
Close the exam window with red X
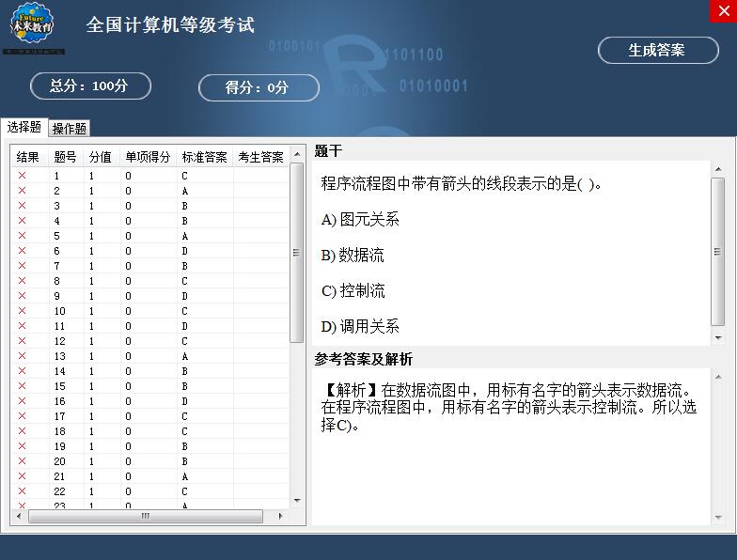tap(724, 10)
